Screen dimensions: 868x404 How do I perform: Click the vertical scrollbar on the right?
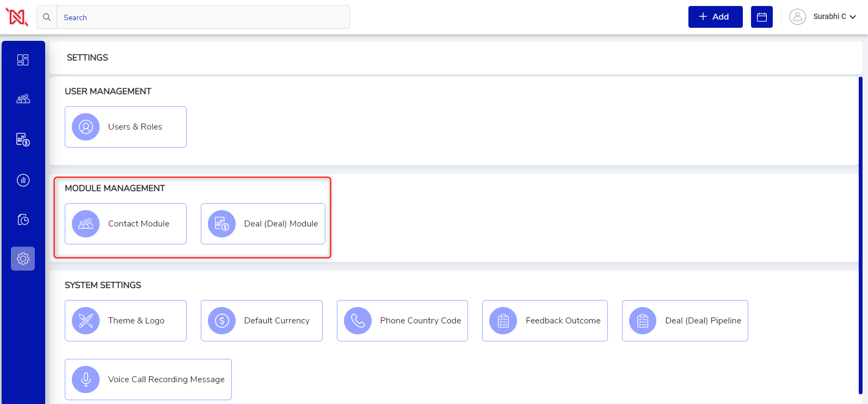(860, 234)
